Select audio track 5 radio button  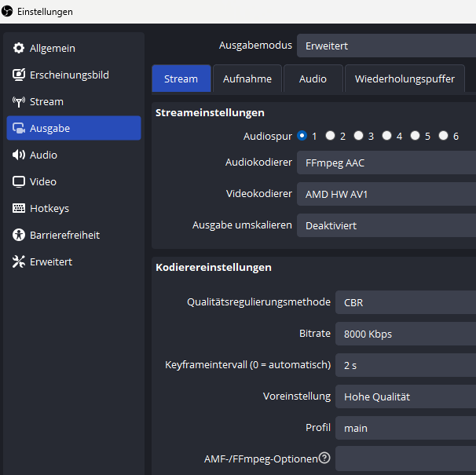pyautogui.click(x=415, y=135)
